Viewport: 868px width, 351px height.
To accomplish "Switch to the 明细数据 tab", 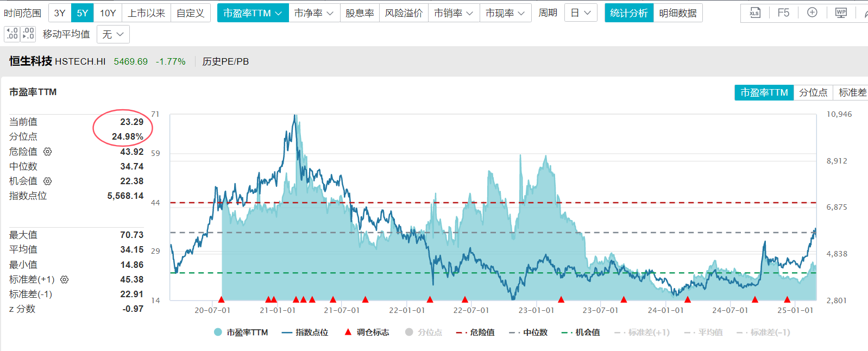I will 678,12.
